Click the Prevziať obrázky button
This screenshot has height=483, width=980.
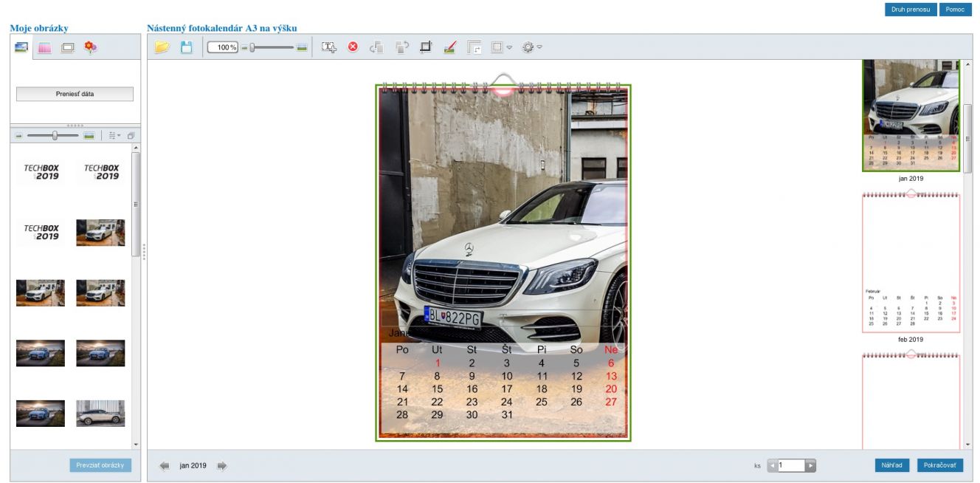point(100,465)
